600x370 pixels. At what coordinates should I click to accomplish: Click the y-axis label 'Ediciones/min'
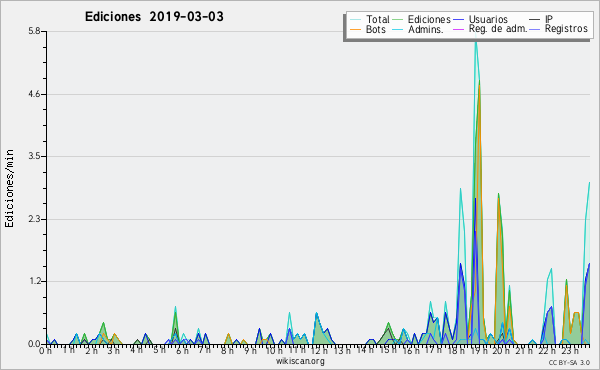point(9,188)
